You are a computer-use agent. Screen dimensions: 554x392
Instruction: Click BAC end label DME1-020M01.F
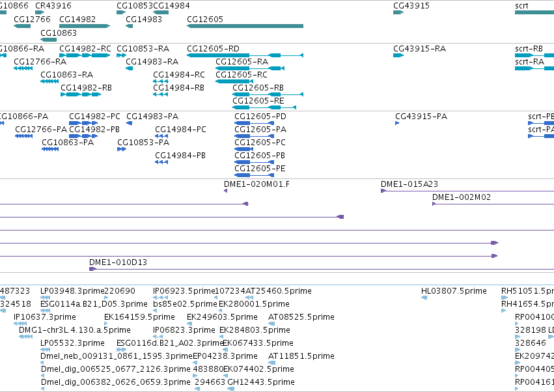tap(257, 184)
